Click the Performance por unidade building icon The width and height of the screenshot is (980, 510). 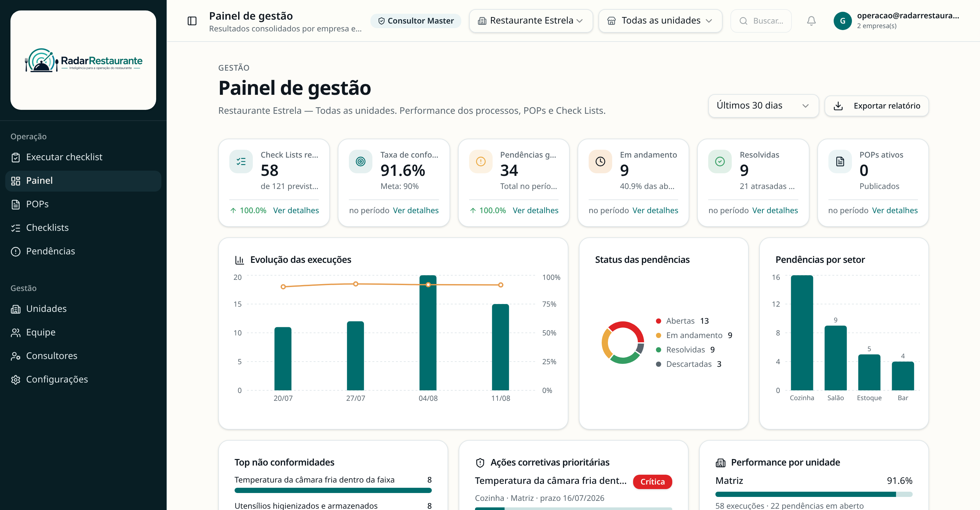[x=720, y=463]
